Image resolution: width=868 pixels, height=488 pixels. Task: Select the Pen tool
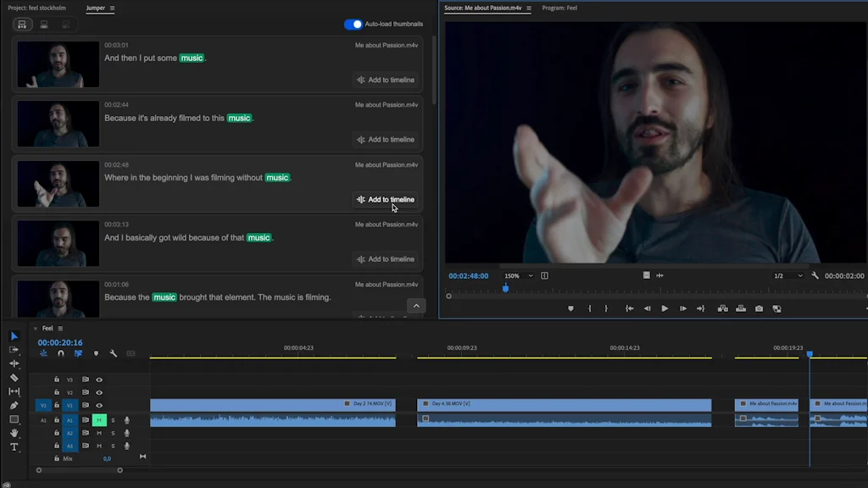(x=14, y=406)
